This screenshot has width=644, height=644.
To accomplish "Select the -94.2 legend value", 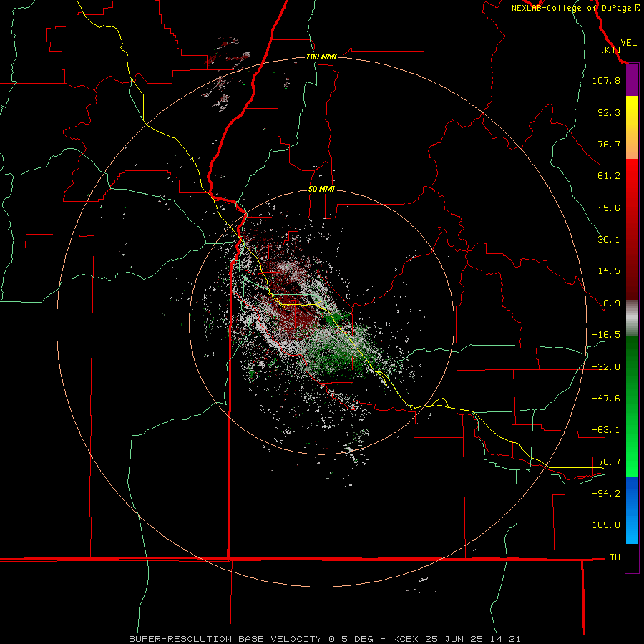I will (x=606, y=493).
